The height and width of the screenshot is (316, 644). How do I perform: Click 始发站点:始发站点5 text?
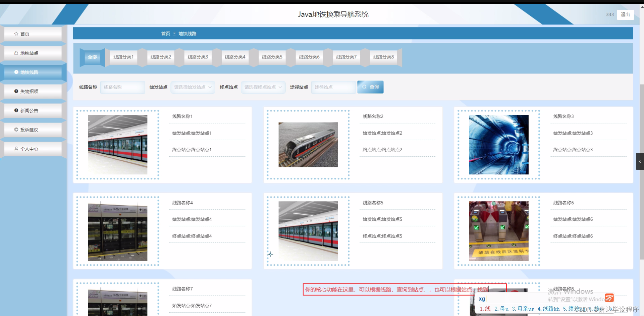coord(382,219)
